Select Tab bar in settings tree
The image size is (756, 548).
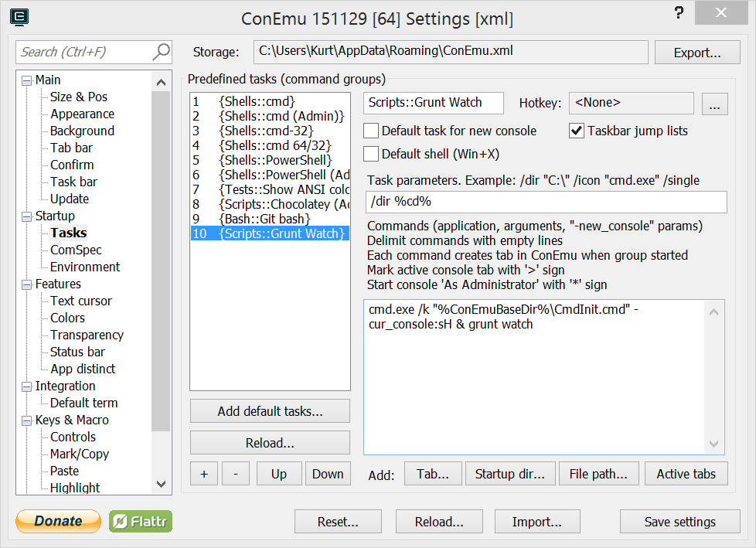(x=71, y=148)
